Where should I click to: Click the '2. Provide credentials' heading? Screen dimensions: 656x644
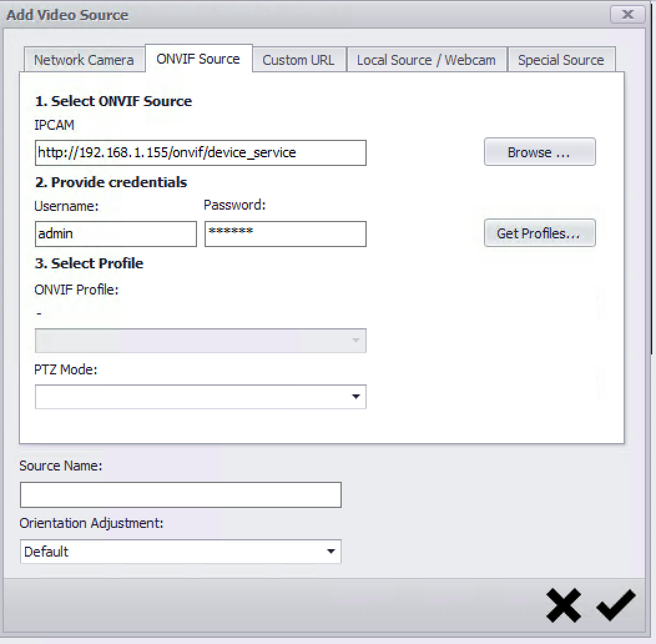pyautogui.click(x=111, y=182)
